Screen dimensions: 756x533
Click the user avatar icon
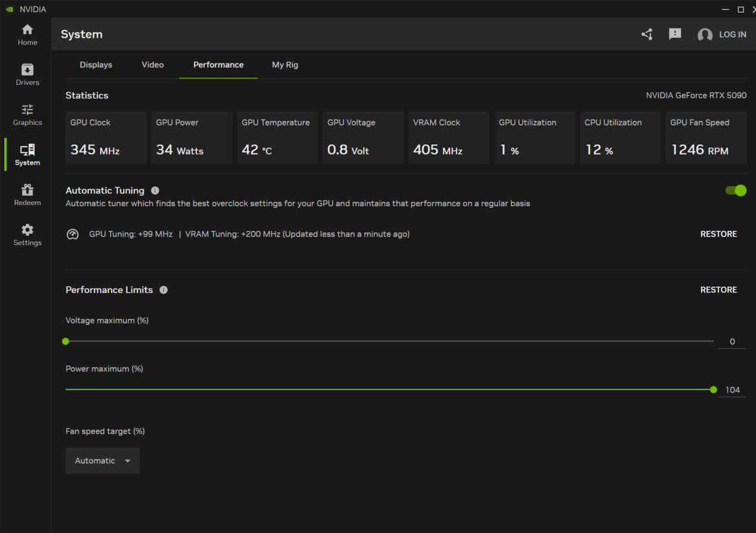tap(705, 35)
